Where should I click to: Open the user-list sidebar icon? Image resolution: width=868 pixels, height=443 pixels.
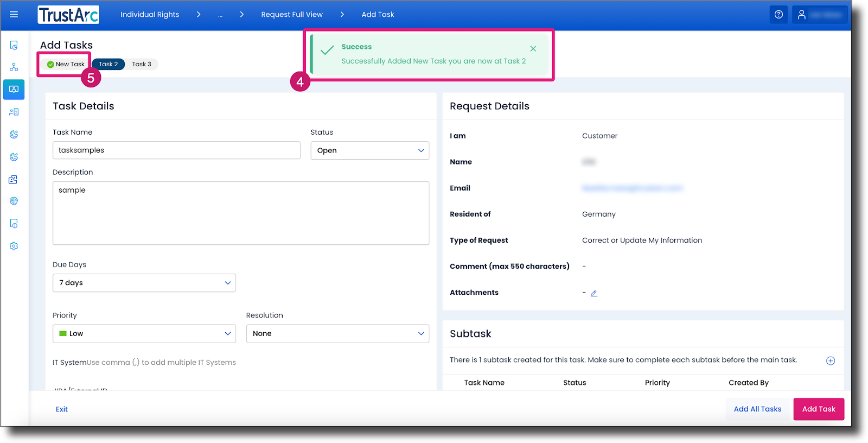pyautogui.click(x=14, y=112)
